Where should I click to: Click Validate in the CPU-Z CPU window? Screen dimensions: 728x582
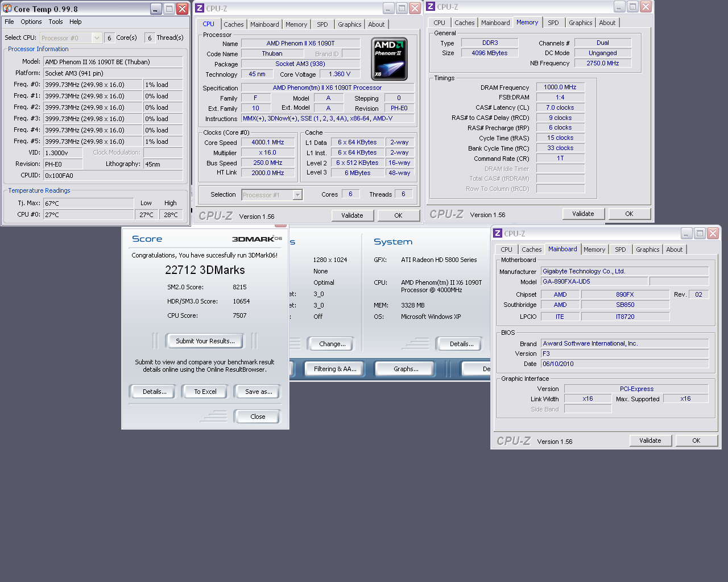(x=352, y=215)
